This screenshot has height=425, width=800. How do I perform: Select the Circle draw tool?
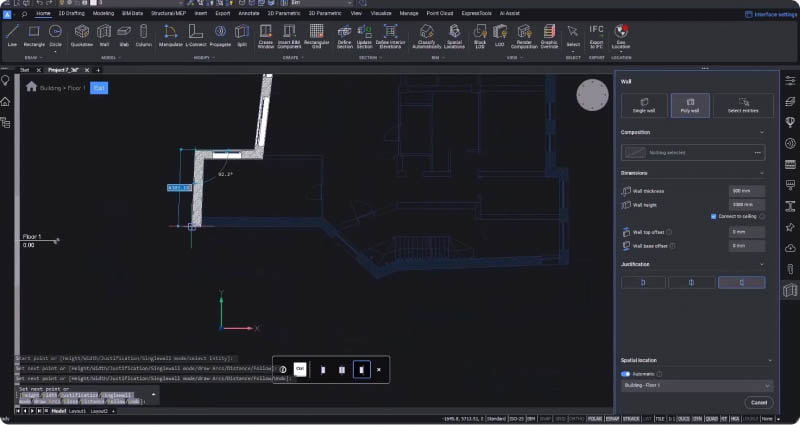pos(55,35)
